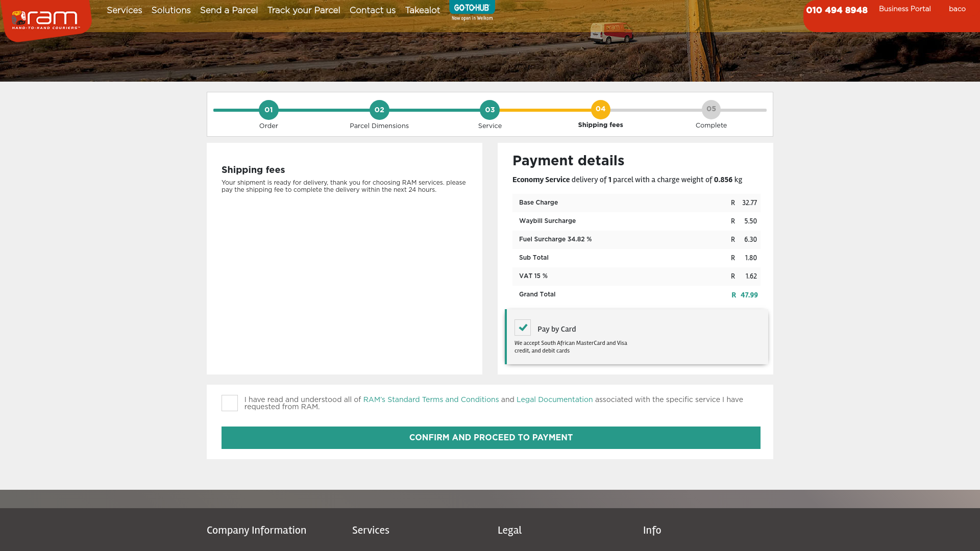Image resolution: width=980 pixels, height=551 pixels.
Task: Open the Legal Documentation link
Action: click(x=554, y=400)
